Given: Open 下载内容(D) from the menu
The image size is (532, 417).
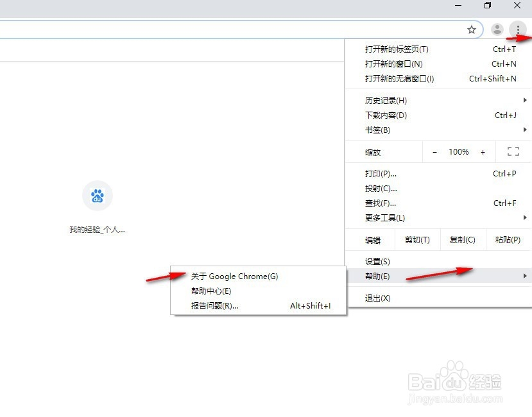Looking at the screenshot, I should tap(438, 115).
